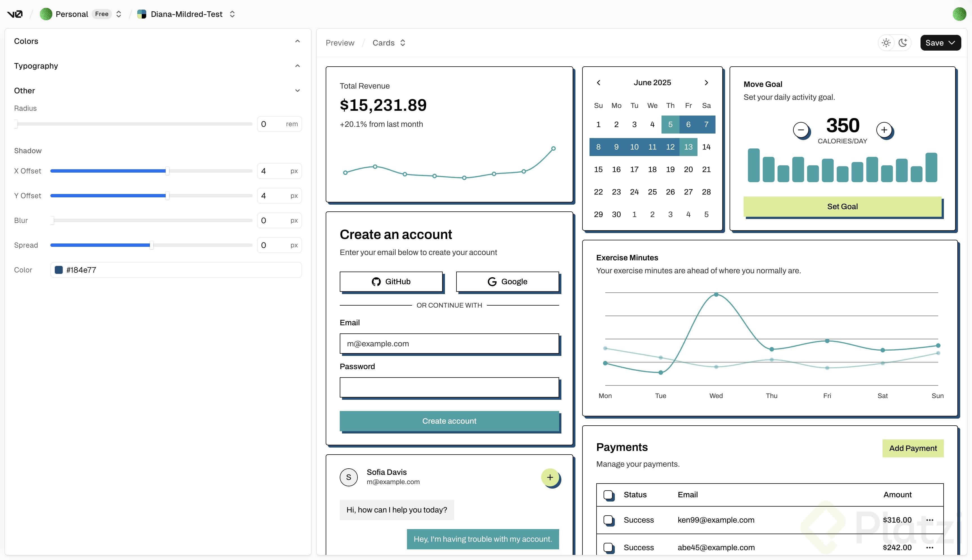Click the shadow color swatch #184e77
972x560 pixels.
click(59, 270)
